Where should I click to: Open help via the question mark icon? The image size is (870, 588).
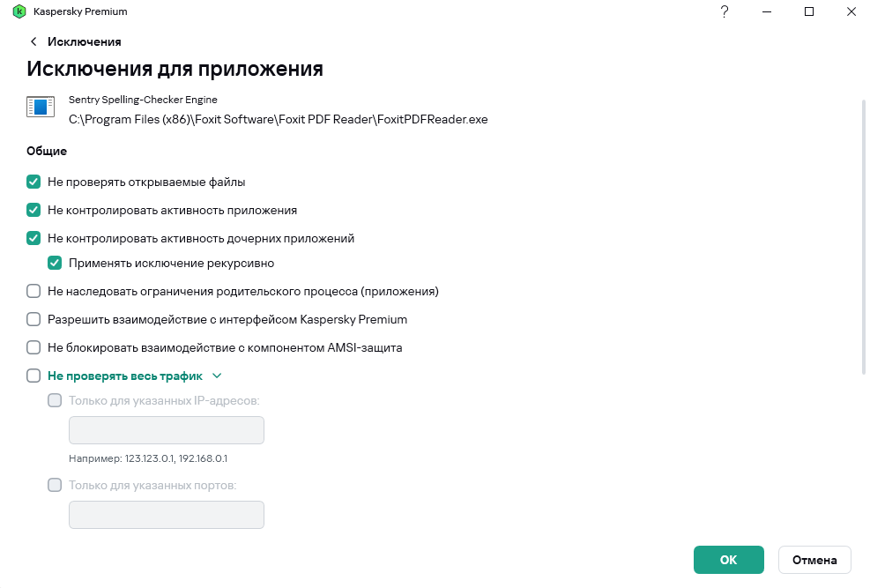point(724,11)
